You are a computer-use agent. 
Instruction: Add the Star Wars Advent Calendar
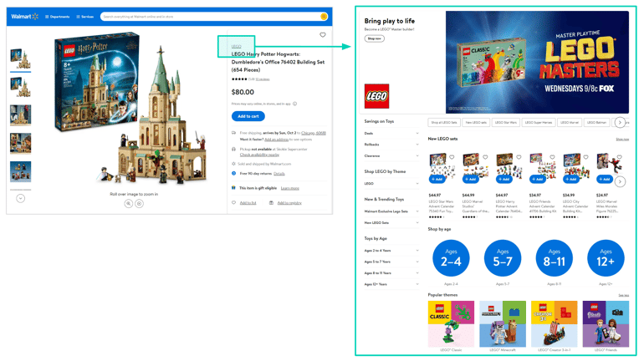[437, 179]
